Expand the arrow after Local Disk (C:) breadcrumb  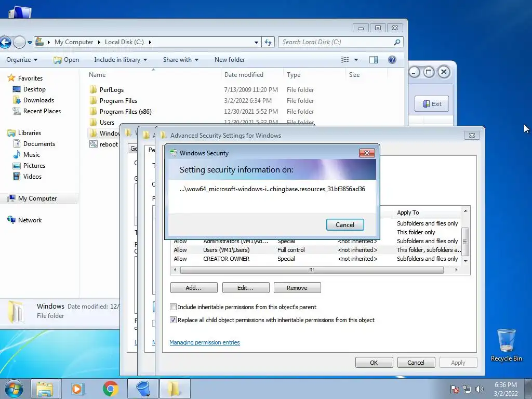(150, 42)
